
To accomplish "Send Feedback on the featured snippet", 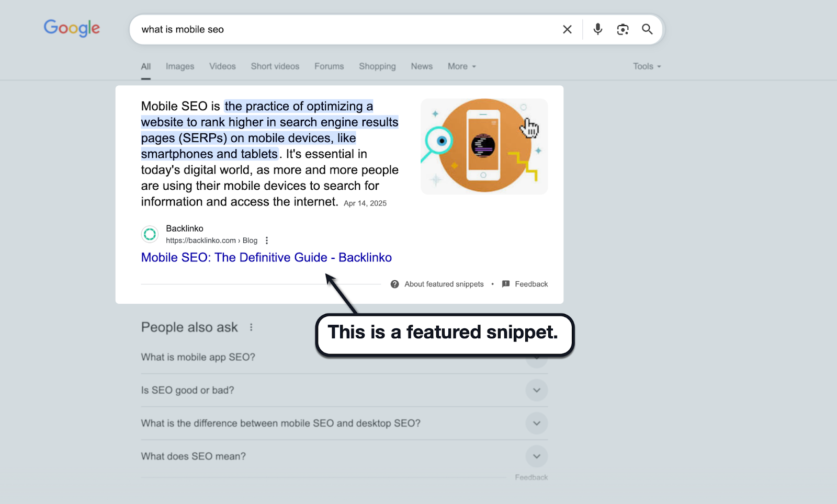I will (x=531, y=284).
